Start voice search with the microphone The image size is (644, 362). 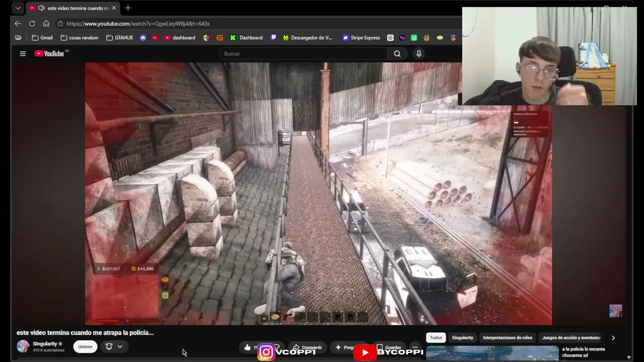(419, 54)
